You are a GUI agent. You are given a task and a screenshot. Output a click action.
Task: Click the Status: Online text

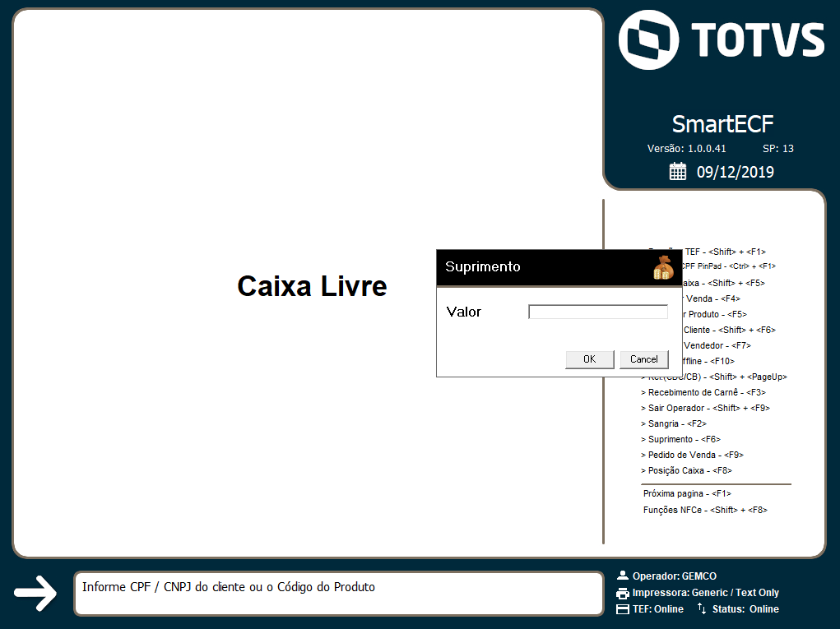[x=745, y=609]
